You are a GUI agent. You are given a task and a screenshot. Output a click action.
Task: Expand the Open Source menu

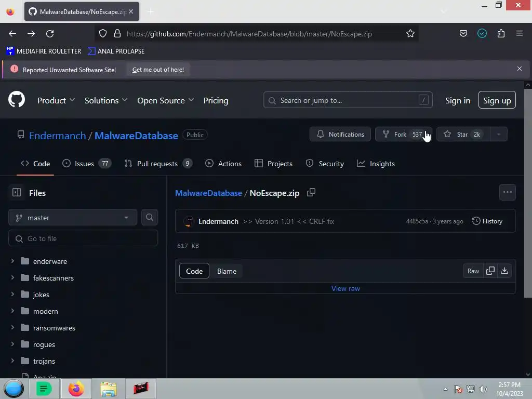(x=166, y=100)
